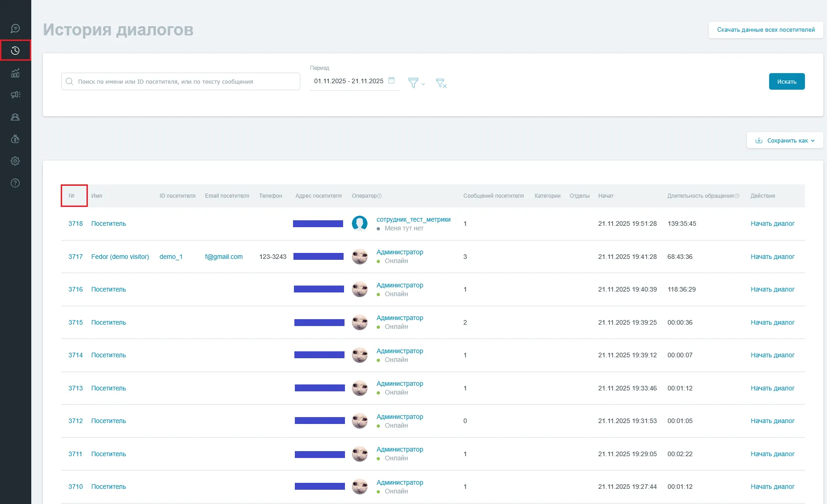Click 'Начать диалог' for dialog 3715
This screenshot has width=827, height=504.
tap(772, 322)
